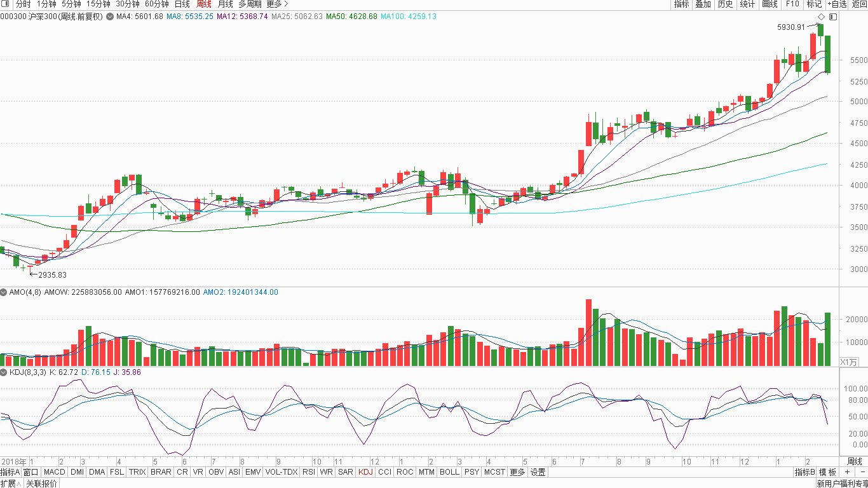The image size is (868, 488).
Task: Switch indicator to MTM
Action: (x=427, y=472)
